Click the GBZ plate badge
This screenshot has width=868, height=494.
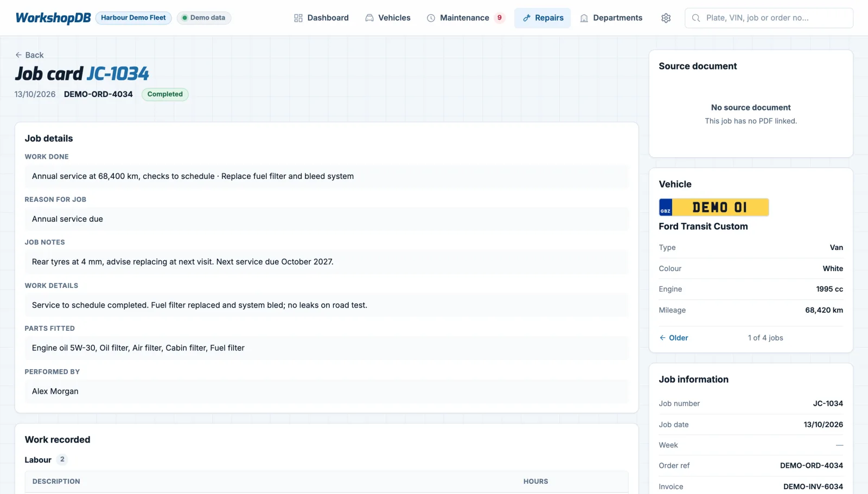[666, 208]
